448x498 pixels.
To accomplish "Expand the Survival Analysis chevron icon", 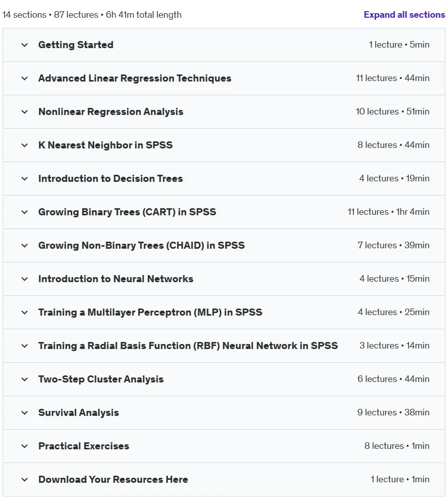I will coord(24,413).
